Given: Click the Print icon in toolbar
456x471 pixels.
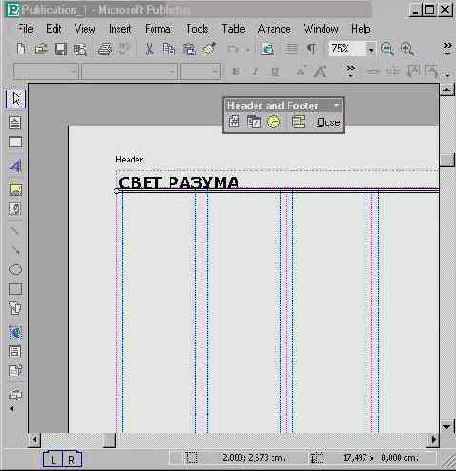Looking at the screenshot, I should (105, 49).
